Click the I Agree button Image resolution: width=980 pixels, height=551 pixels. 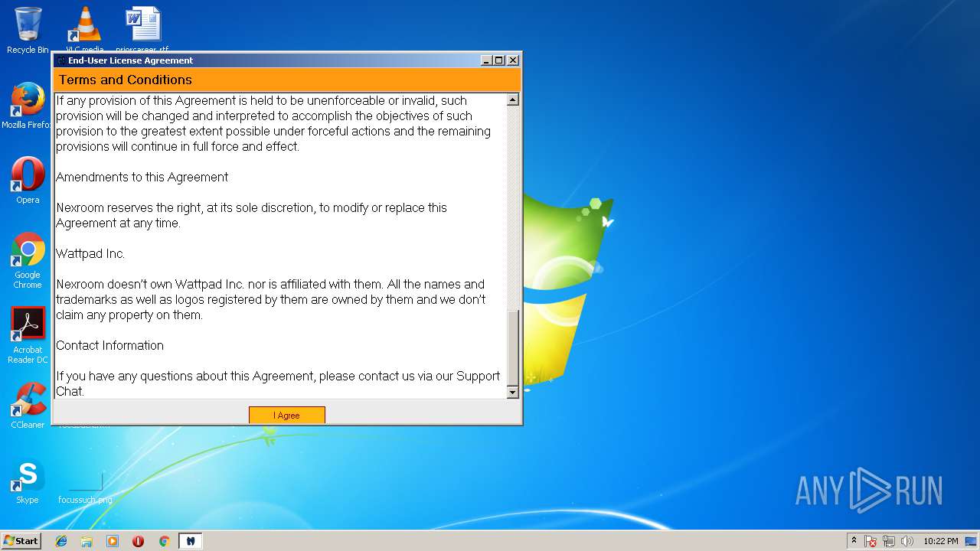pos(287,415)
